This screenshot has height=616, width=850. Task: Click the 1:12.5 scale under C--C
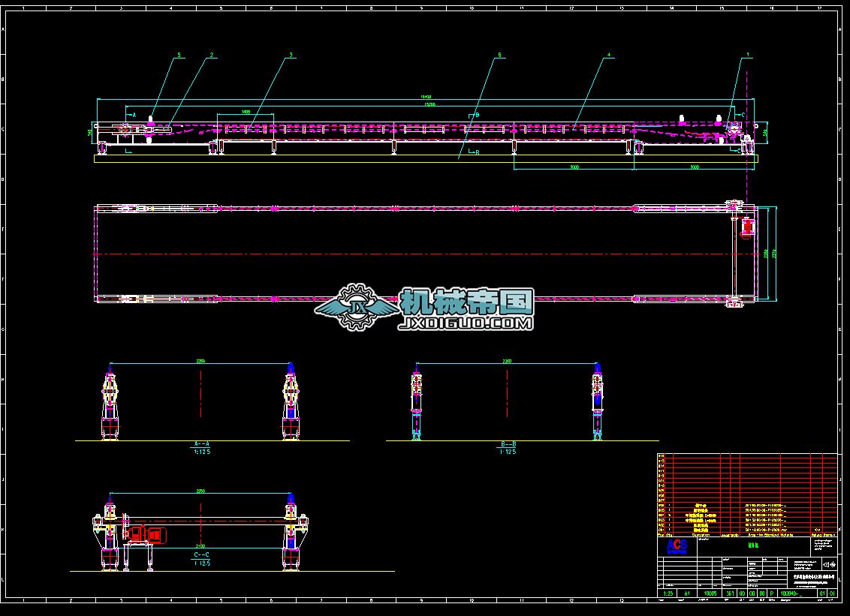click(x=202, y=563)
